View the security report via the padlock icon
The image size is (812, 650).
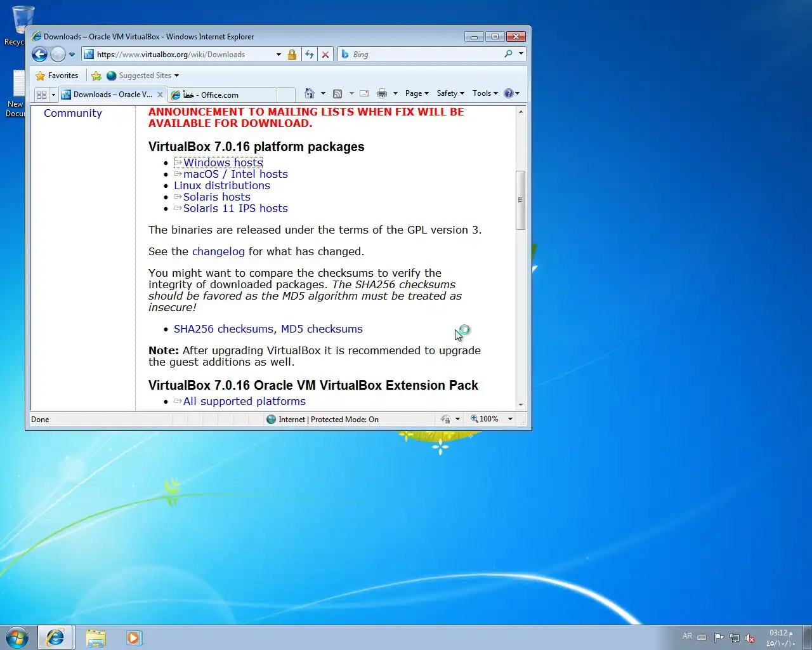292,55
